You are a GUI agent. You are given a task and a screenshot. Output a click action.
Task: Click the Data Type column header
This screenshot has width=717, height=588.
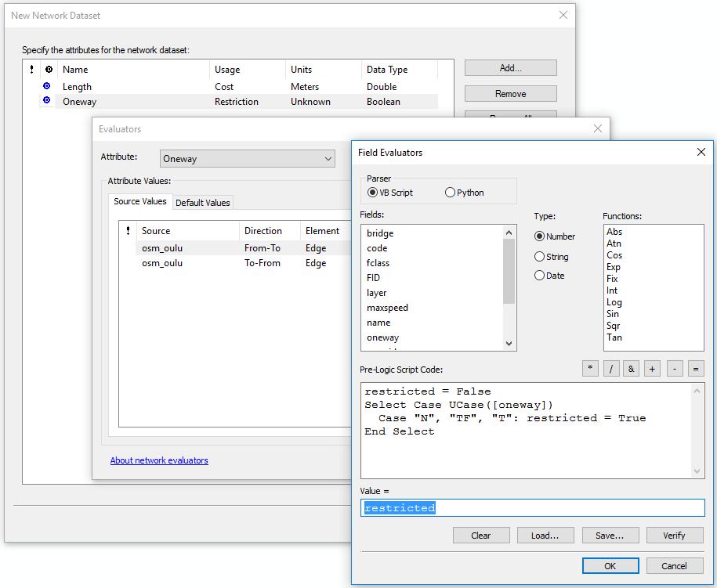399,70
